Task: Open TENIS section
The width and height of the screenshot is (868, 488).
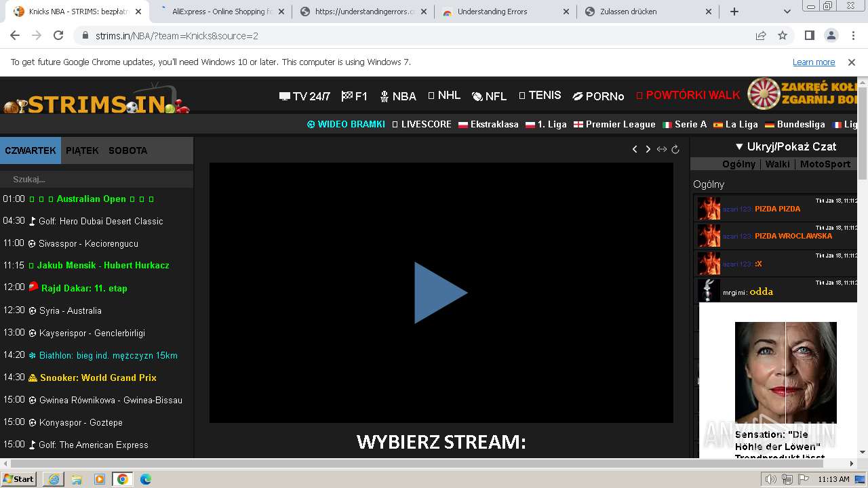Action: 540,96
